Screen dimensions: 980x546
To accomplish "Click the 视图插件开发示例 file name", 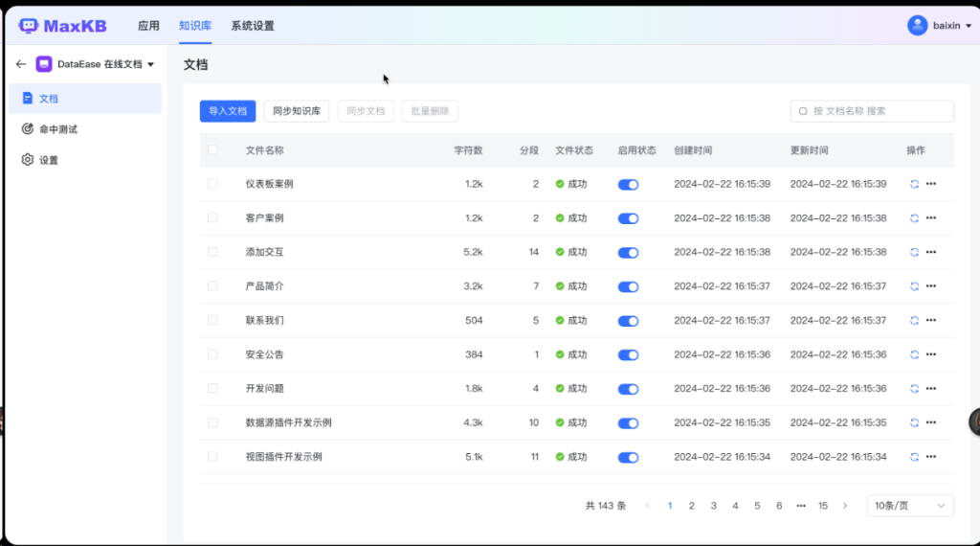I will pos(283,457).
